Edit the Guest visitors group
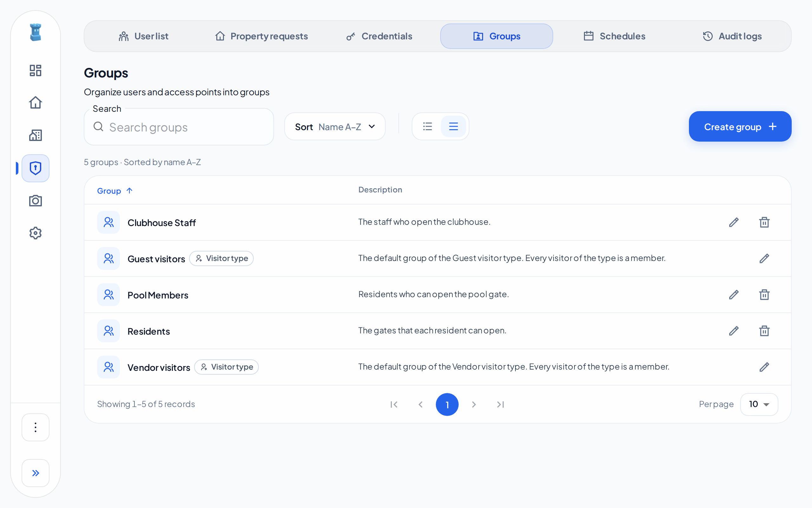This screenshot has height=508, width=812. (764, 258)
